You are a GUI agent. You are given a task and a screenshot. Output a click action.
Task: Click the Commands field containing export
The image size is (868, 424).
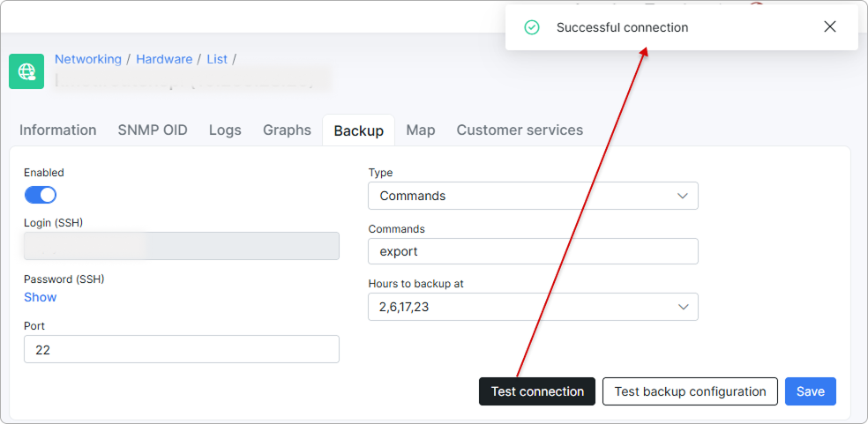533,251
